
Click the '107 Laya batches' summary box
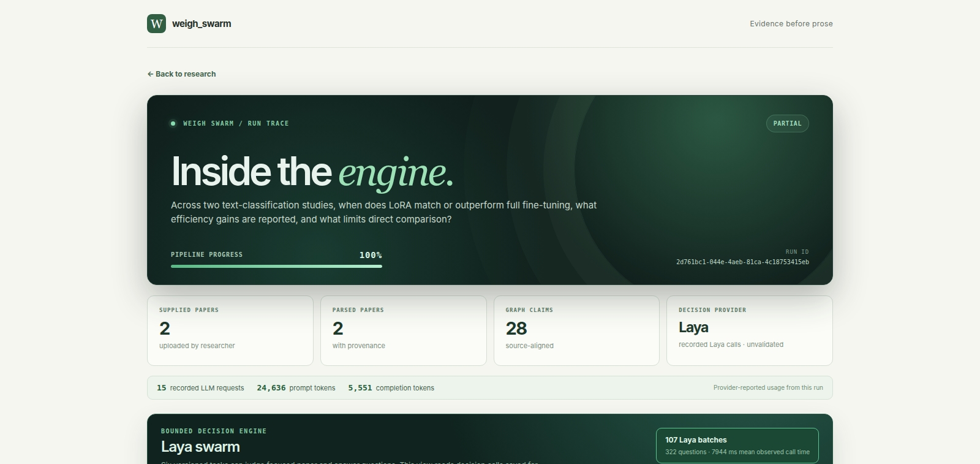tap(737, 446)
